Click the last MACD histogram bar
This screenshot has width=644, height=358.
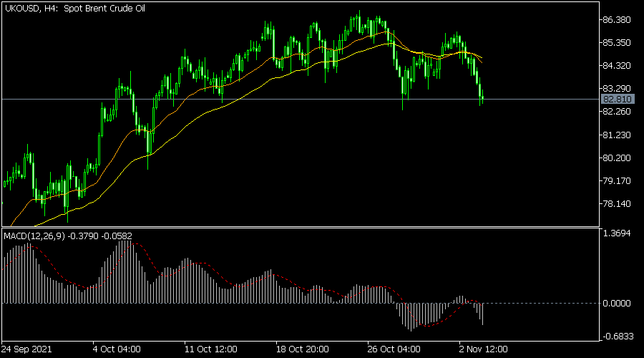click(482, 314)
